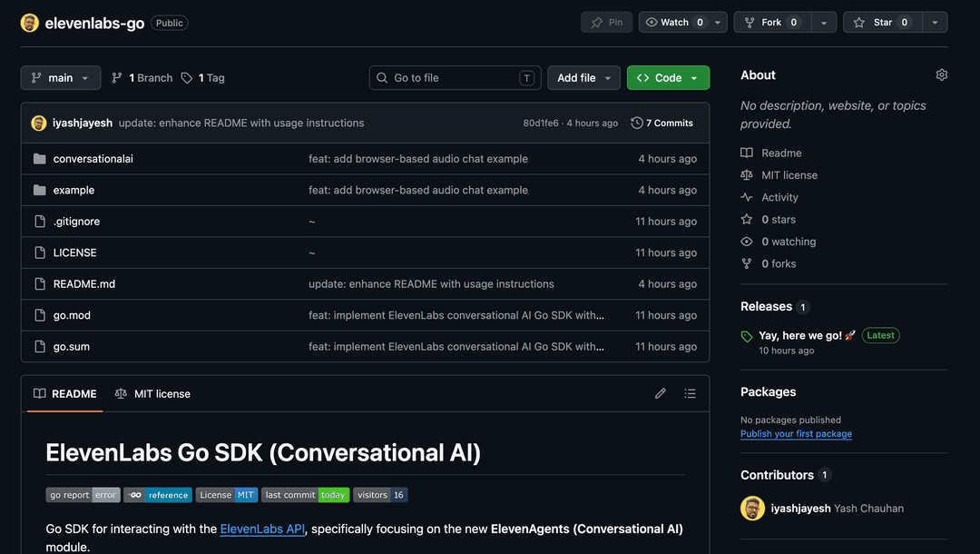Watch the repository
Screen dimensions: 980x554
(674, 22)
